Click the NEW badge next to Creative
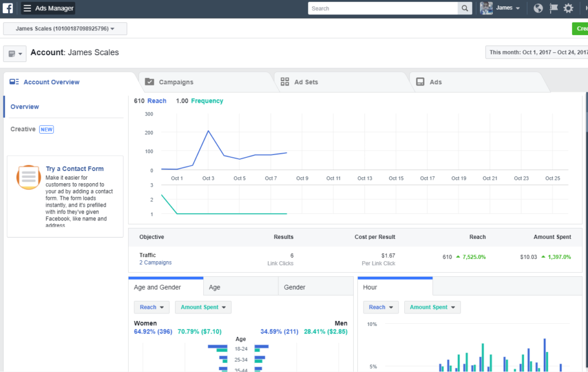This screenshot has width=588, height=372. pos(47,129)
